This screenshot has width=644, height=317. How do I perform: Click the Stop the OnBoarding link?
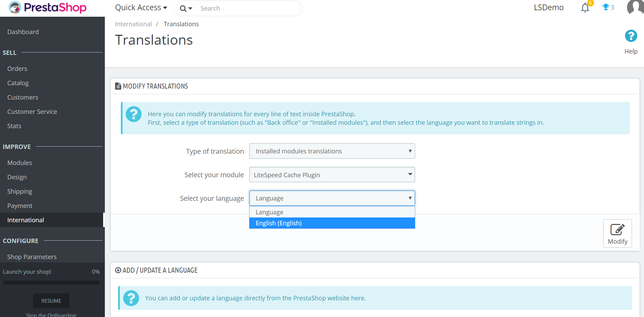51,315
